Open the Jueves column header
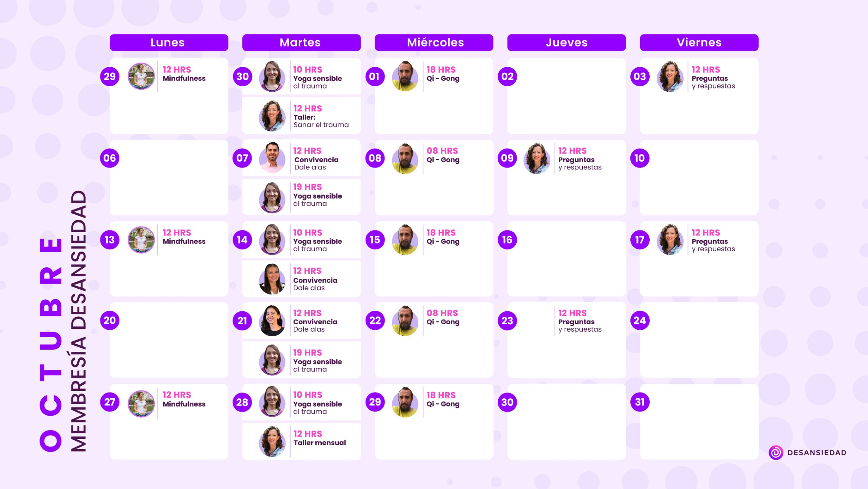The width and height of the screenshot is (868, 489). tap(566, 42)
